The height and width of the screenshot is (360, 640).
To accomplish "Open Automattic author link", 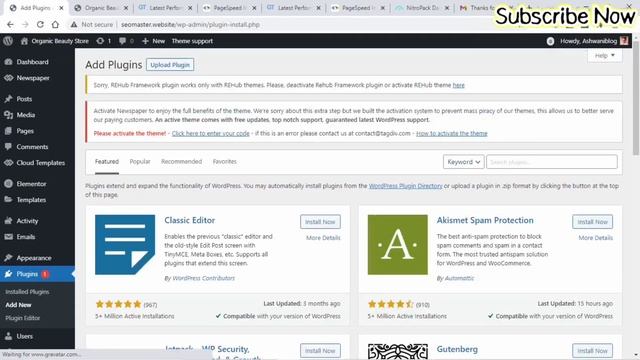I will [459, 278].
